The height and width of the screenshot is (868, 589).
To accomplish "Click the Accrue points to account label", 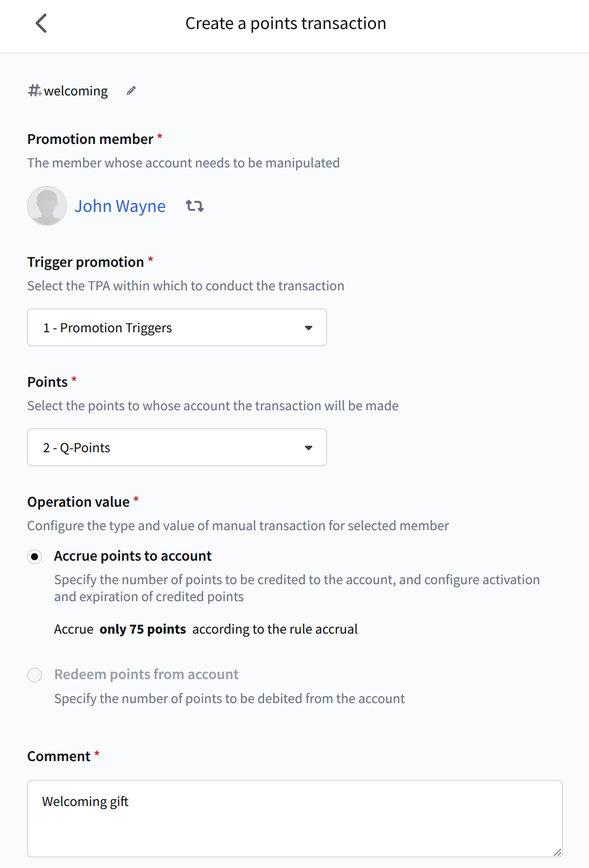I will [132, 556].
